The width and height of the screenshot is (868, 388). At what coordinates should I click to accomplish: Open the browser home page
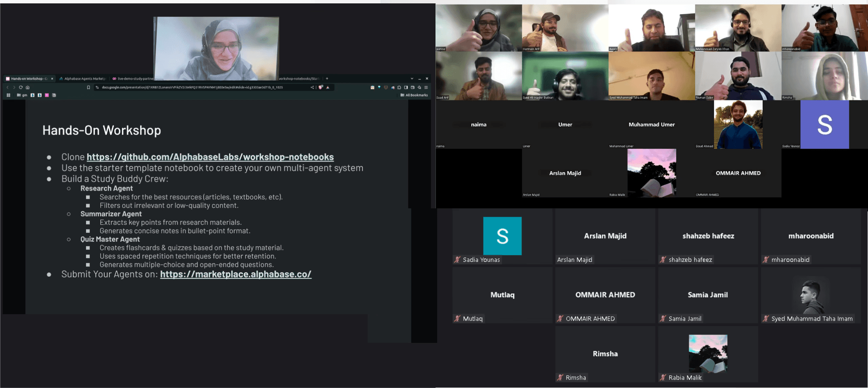[x=27, y=87]
